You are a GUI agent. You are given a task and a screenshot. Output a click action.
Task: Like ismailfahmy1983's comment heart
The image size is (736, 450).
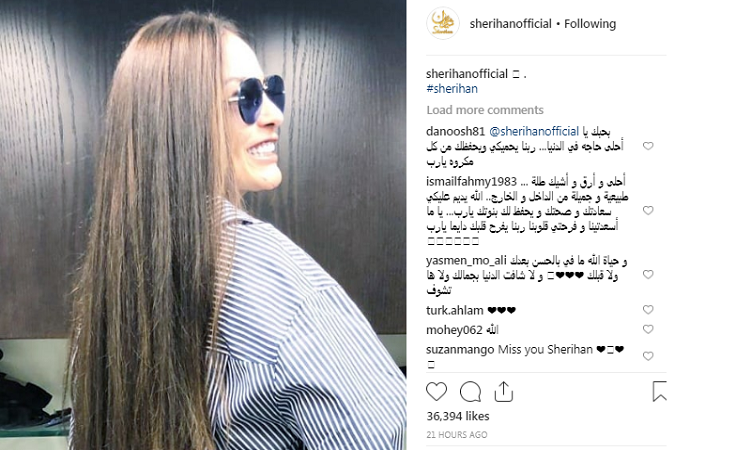648,210
